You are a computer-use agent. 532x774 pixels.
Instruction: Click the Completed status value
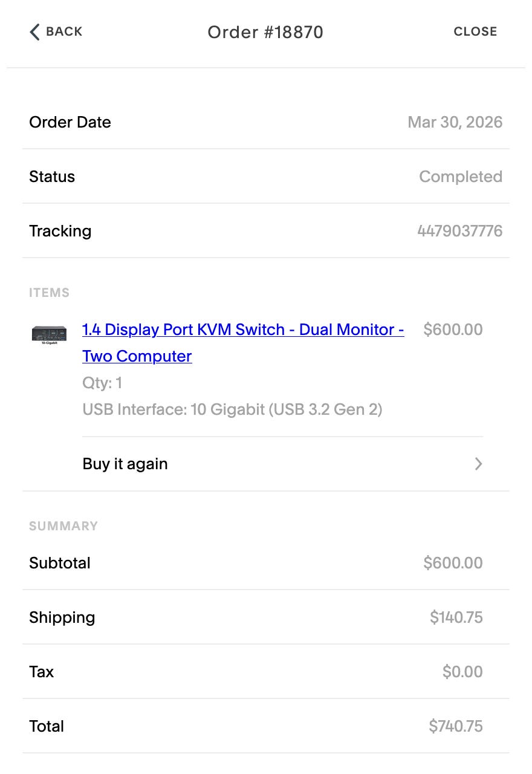[x=461, y=177]
